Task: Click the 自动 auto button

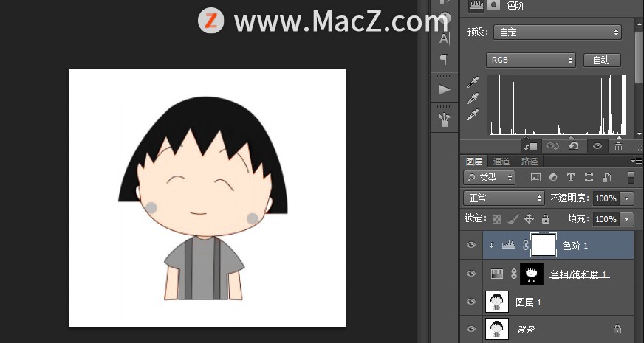Action: click(602, 60)
